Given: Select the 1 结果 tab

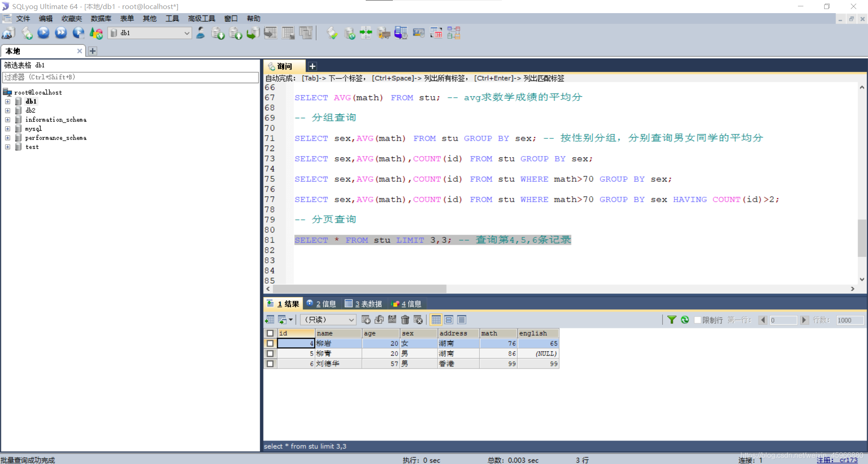Looking at the screenshot, I should click(283, 304).
